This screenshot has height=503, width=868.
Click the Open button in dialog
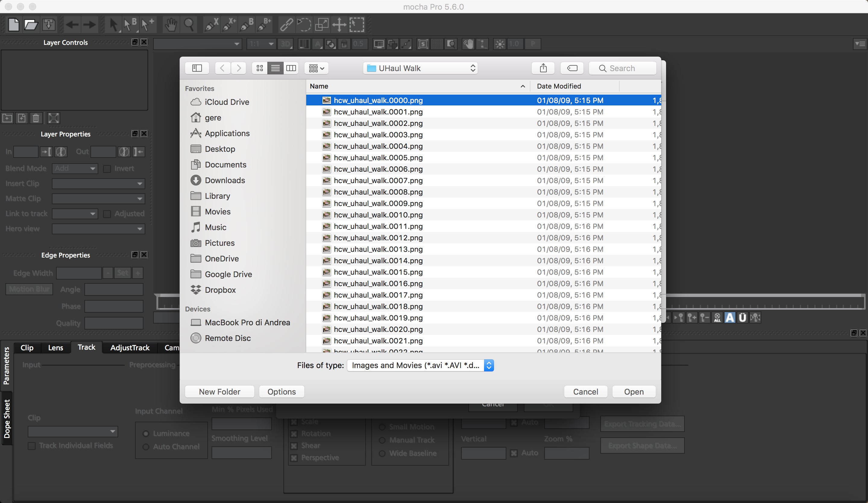pyautogui.click(x=634, y=392)
